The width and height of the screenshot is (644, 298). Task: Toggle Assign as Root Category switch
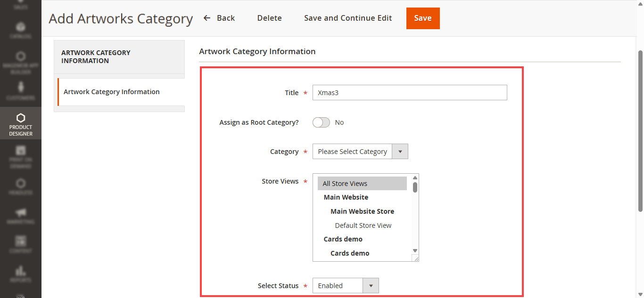click(x=321, y=122)
